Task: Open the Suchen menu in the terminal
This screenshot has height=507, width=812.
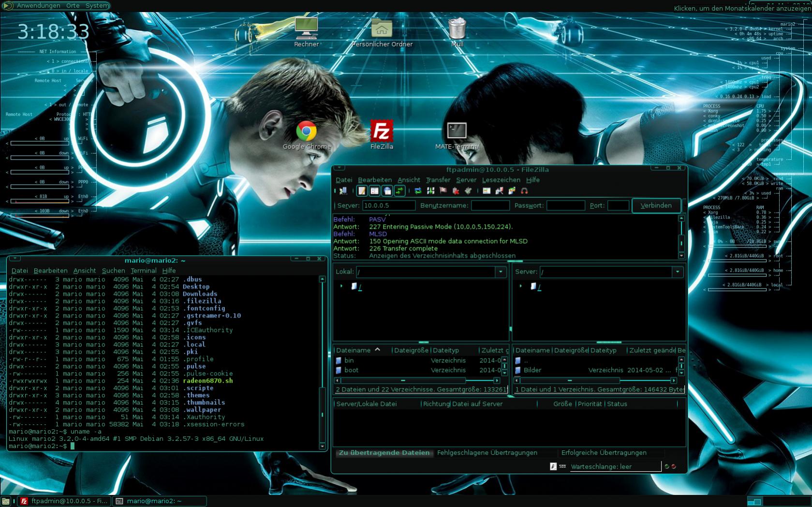Action: click(x=113, y=271)
